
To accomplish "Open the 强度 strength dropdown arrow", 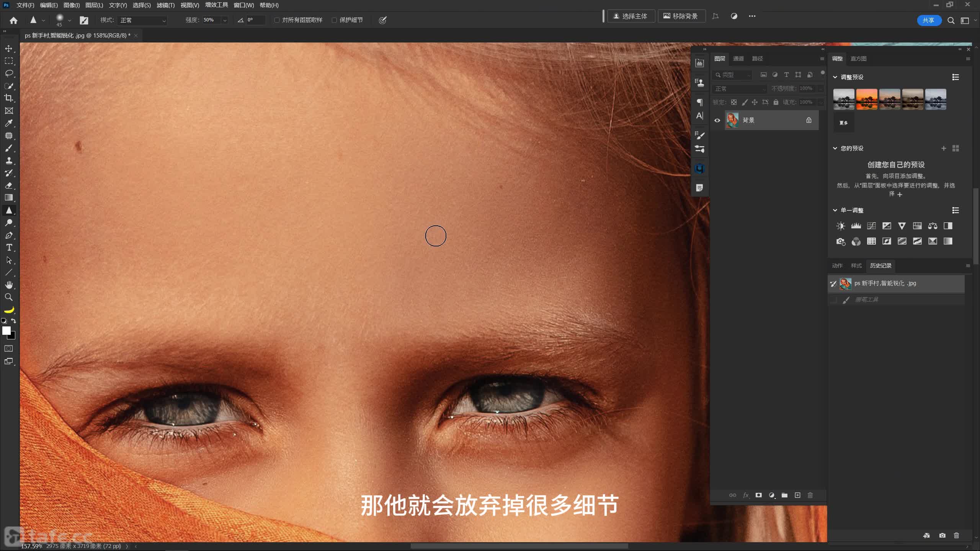I will coord(225,20).
